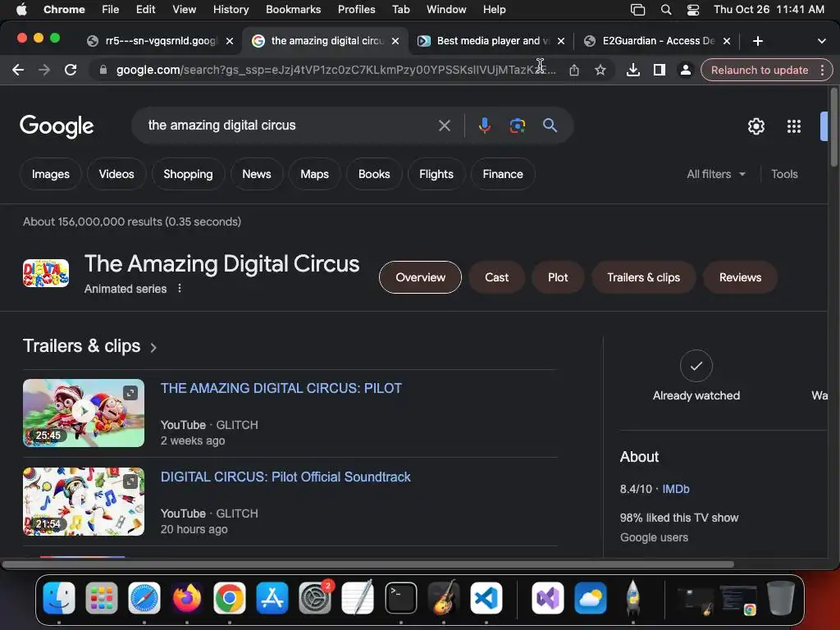Clear the search box with X icon

click(x=444, y=126)
